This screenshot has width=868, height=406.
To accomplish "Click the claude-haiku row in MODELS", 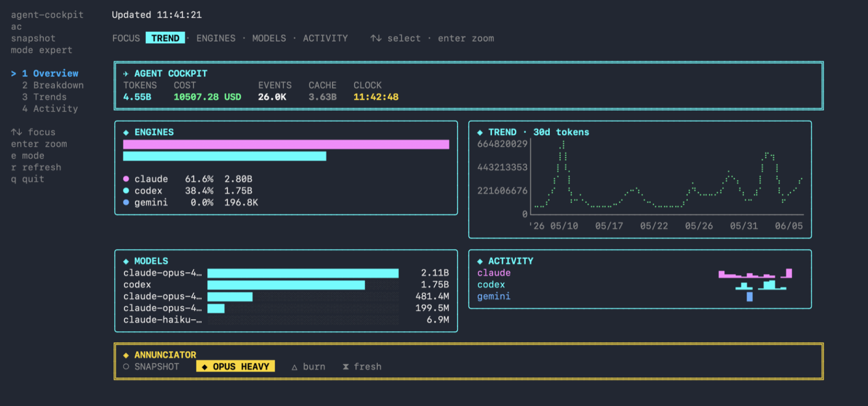I will click(x=286, y=320).
